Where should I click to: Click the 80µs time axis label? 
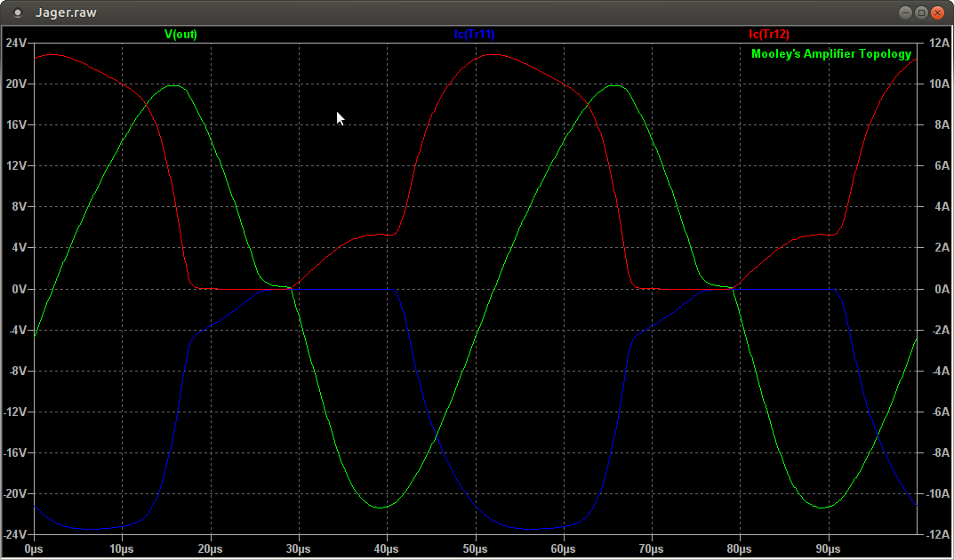click(740, 549)
